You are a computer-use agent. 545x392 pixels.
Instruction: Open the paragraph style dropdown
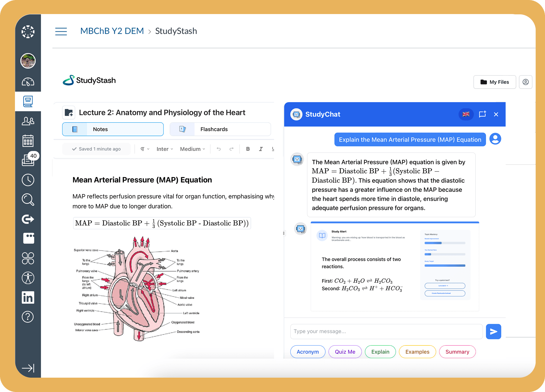click(x=144, y=149)
